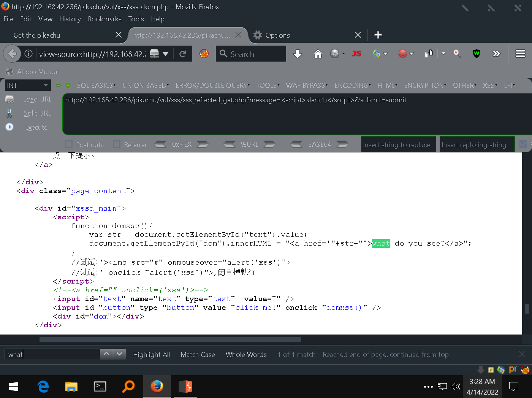
Task: Expand the ENCRYPTION menu
Action: coord(425,86)
